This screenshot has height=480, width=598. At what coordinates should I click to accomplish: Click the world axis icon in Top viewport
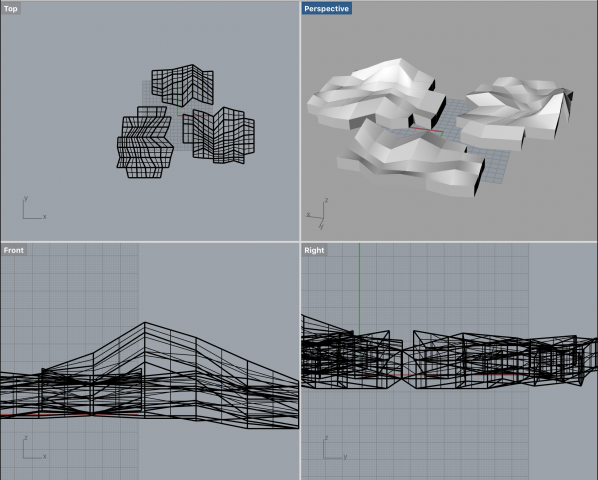click(34, 208)
